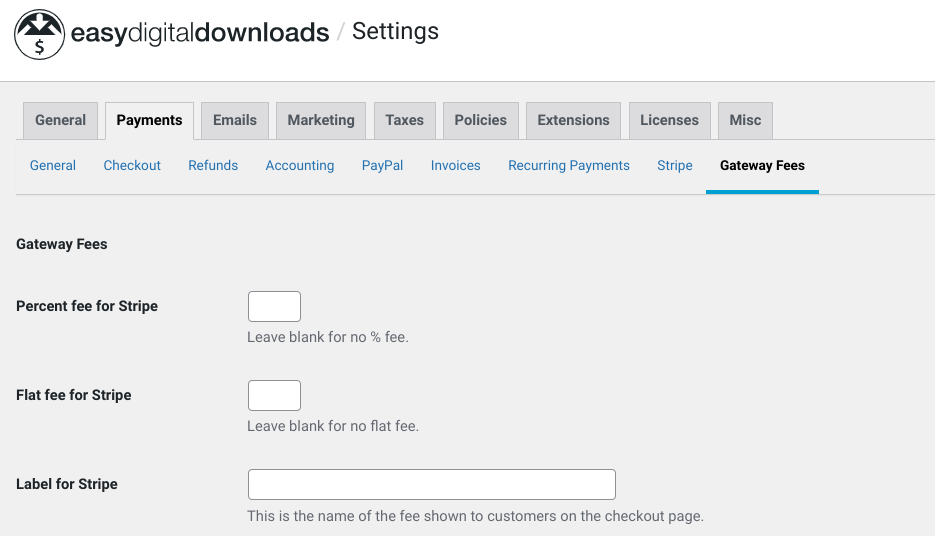
Task: Click the Easy Digital Downloads logo icon
Action: pos(39,35)
